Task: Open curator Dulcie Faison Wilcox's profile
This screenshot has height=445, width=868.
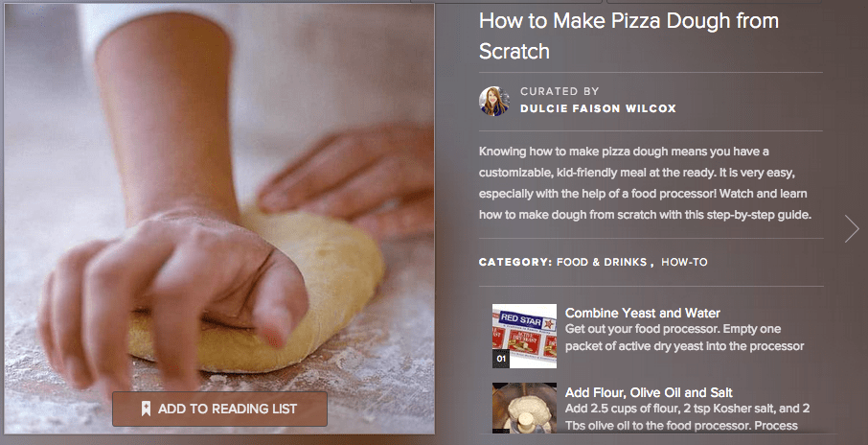Action: click(x=598, y=108)
